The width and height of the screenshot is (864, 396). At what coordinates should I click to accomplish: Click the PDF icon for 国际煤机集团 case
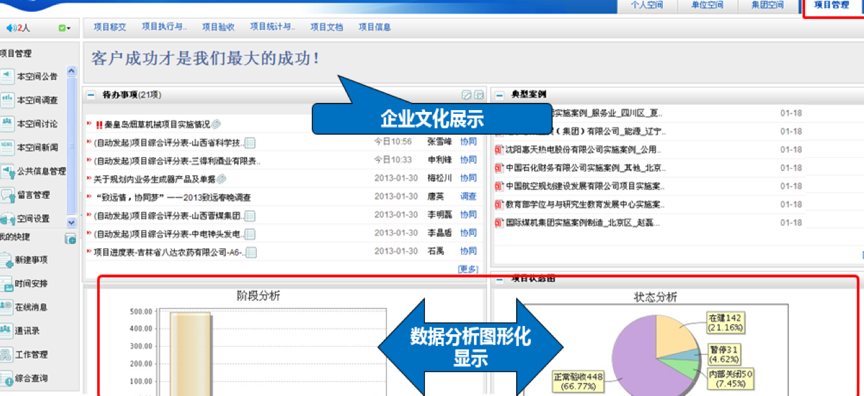[500, 223]
